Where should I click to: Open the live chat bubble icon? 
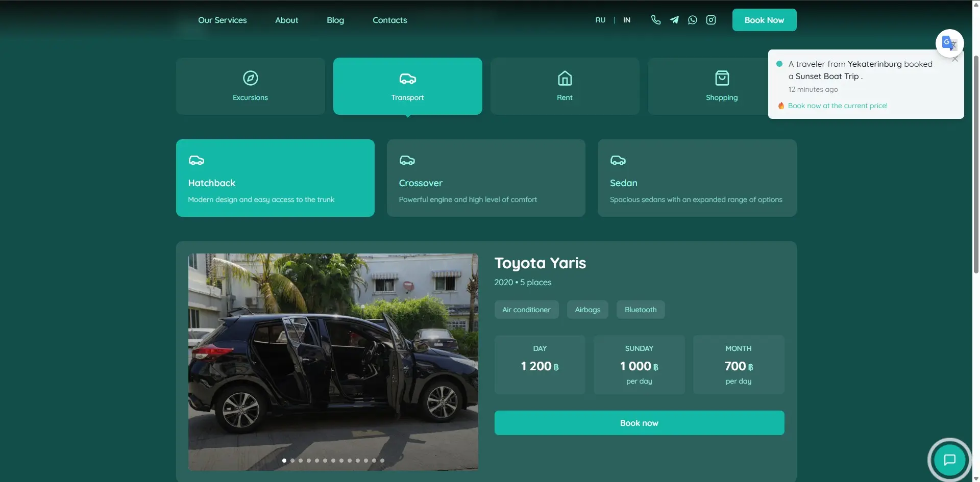(x=949, y=460)
